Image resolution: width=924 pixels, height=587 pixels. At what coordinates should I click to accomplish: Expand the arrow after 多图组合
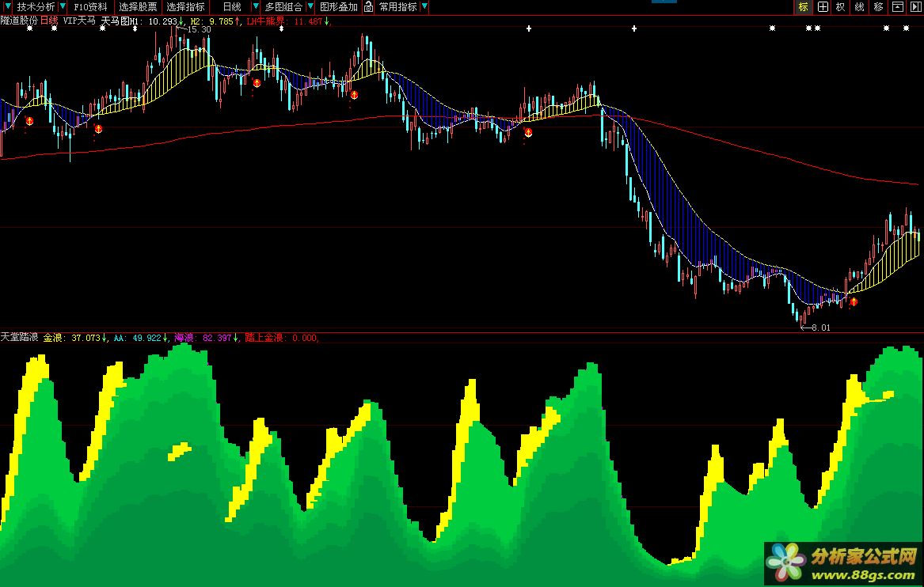(x=310, y=6)
